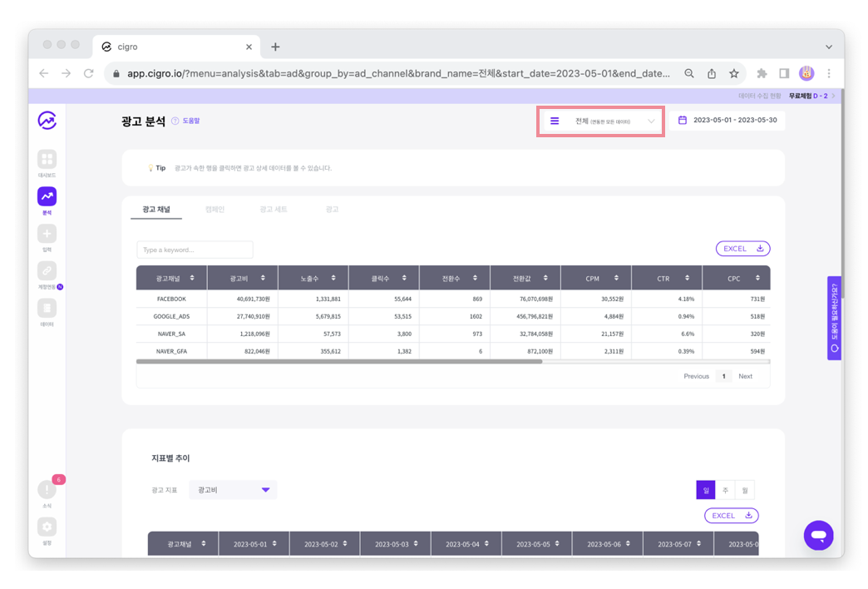This screenshot has height=589, width=868.
Task: Open the 소식 notifications icon with badge
Action: [x=47, y=489]
